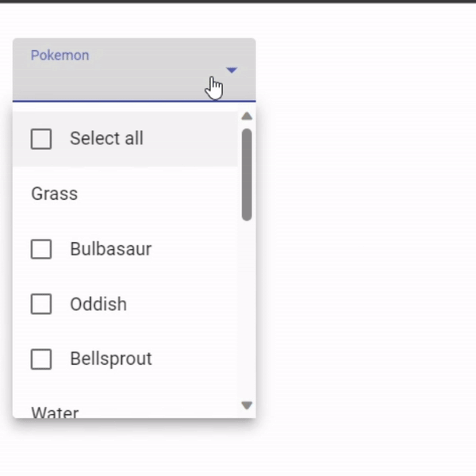The image size is (476, 476).
Task: Check the Bulbasaur checkbox
Action: [41, 249]
